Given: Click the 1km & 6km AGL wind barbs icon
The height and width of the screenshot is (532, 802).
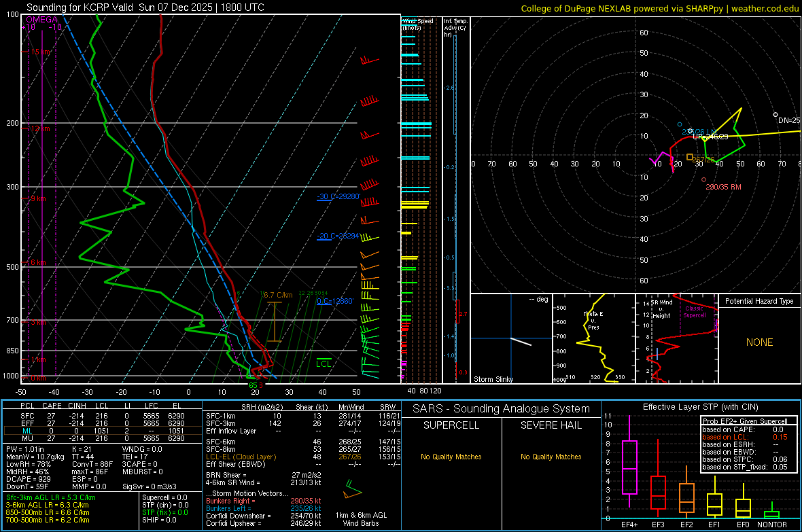Looking at the screenshot, I should pyautogui.click(x=353, y=490).
